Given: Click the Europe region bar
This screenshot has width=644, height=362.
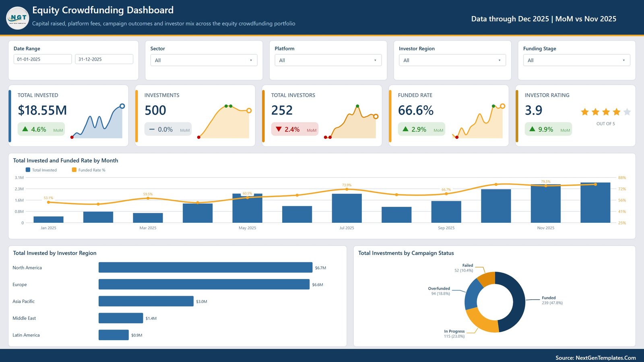Looking at the screenshot, I should tap(204, 284).
